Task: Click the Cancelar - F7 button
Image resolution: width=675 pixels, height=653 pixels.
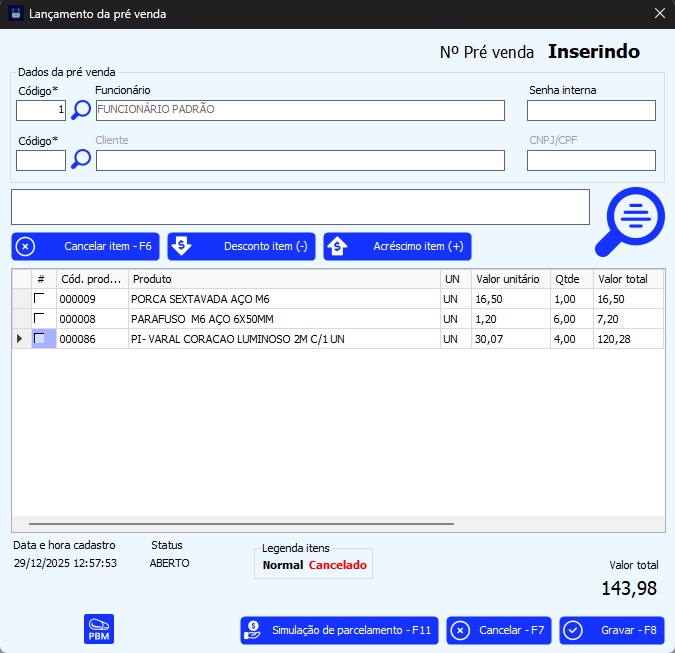Action: (x=498, y=630)
